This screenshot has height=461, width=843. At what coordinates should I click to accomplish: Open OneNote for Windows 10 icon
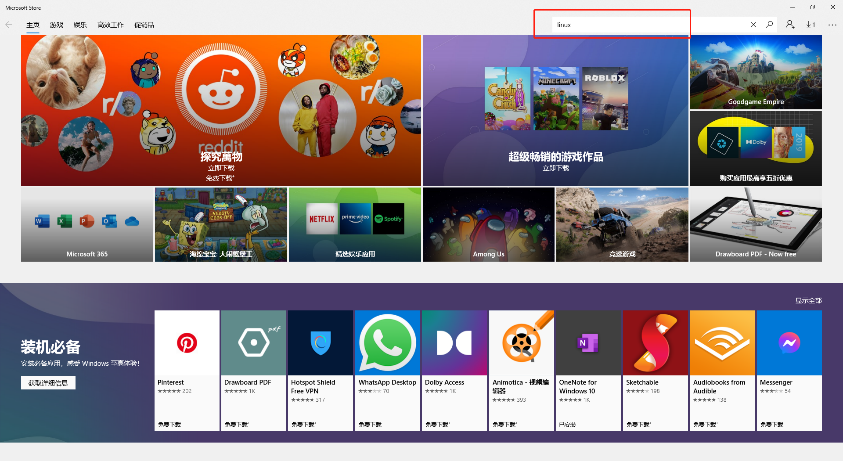coord(588,343)
